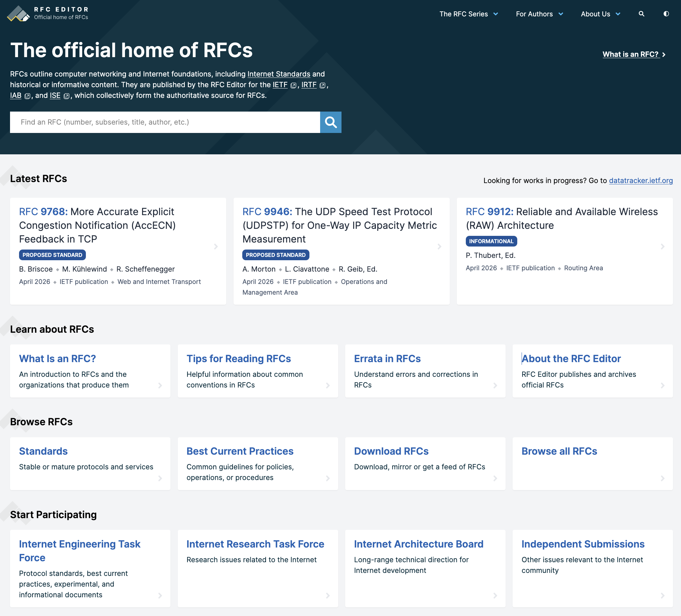Follow the IETF link in intro text

280,85
